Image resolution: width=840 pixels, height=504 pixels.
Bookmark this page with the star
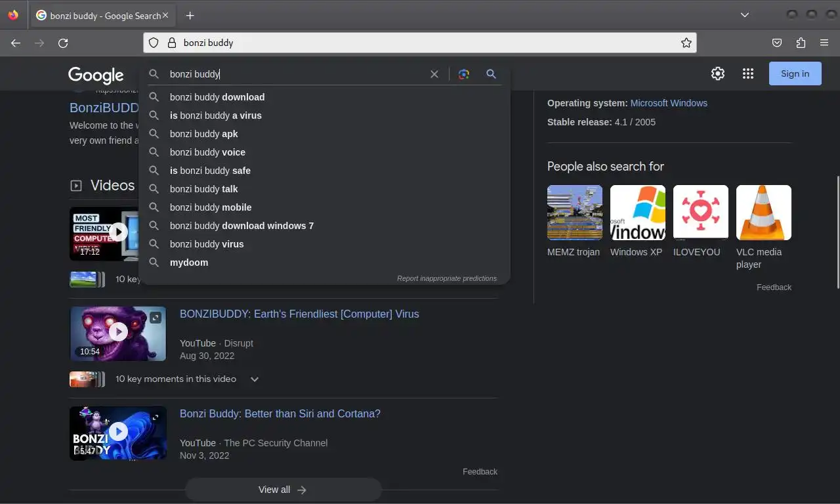686,43
